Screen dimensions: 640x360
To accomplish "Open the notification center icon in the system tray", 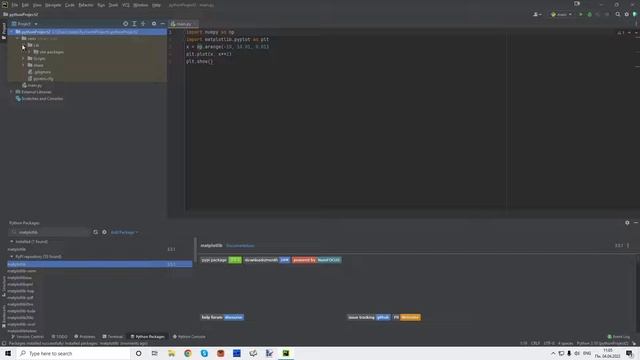I will coord(630,353).
